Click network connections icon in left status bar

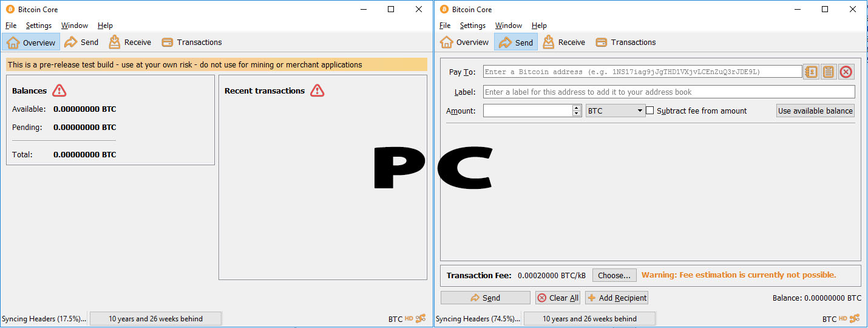[421, 318]
